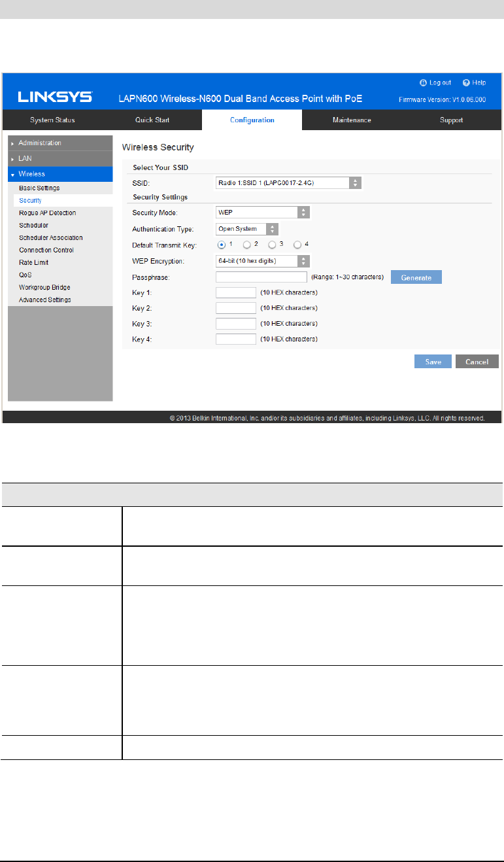Viewport: 504px width, 862px height.
Task: Select Default Transmit Key 3
Action: pos(272,245)
